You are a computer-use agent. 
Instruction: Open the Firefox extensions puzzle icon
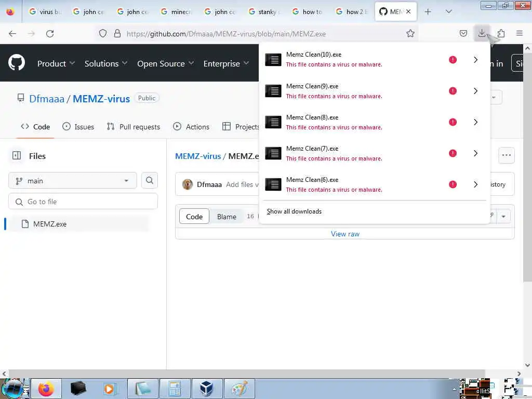501,33
